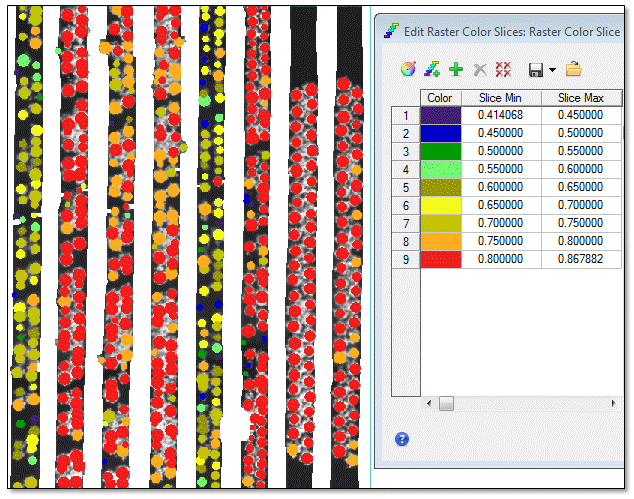Edit Slice Min value 0.450000 in row 2
Image resolution: width=634 pixels, height=499 pixels.
tap(501, 133)
